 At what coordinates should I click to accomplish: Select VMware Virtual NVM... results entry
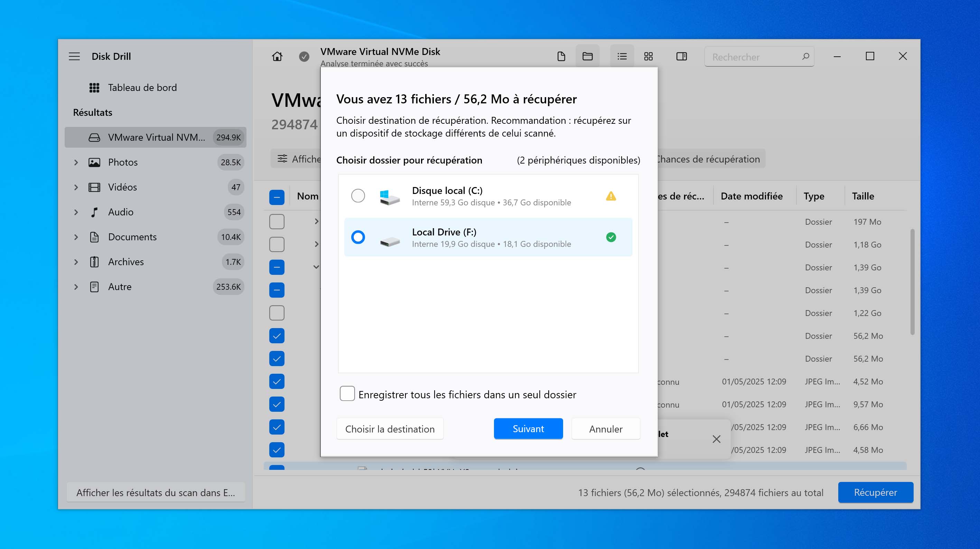156,137
